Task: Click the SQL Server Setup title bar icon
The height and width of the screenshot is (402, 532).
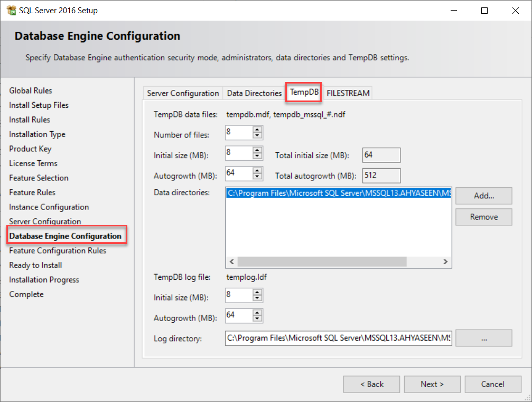Action: tap(11, 11)
